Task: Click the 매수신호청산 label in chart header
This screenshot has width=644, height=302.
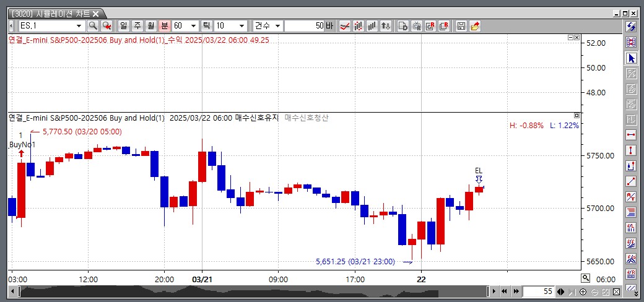Action: click(x=307, y=118)
